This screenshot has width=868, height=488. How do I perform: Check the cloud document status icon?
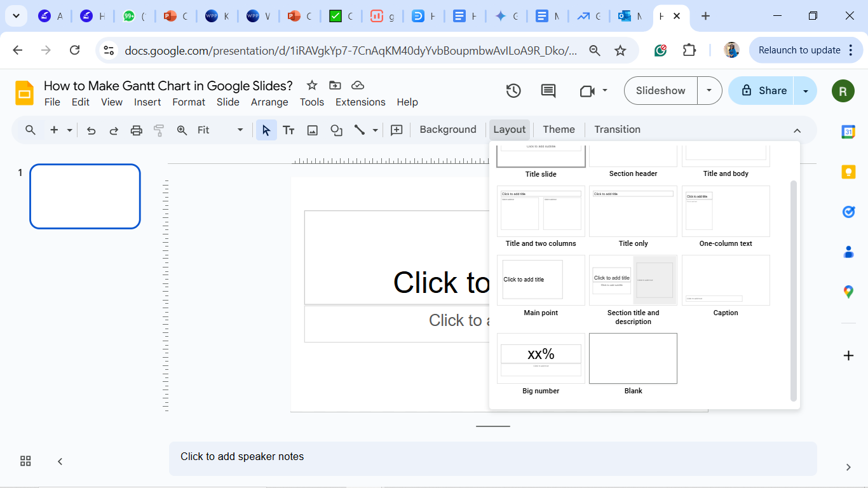pos(358,85)
